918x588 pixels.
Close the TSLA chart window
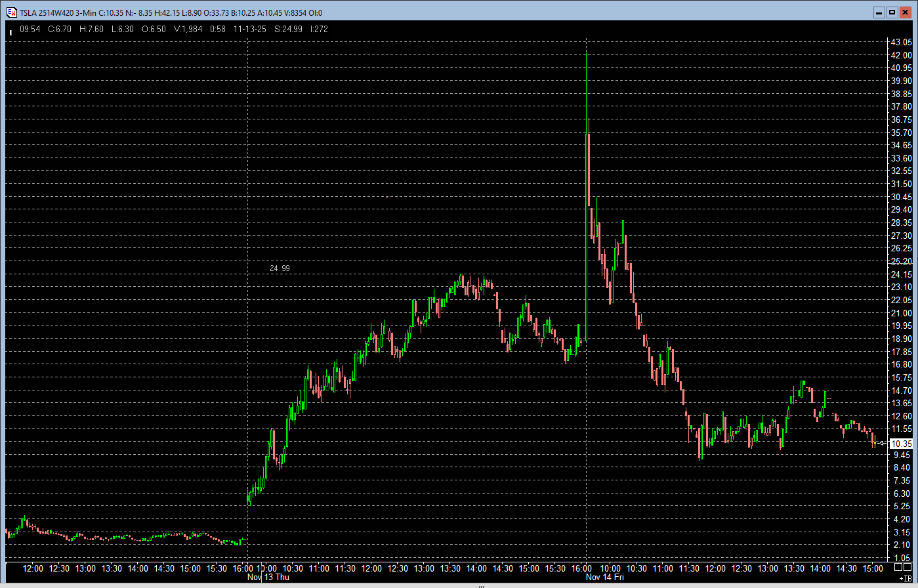905,12
